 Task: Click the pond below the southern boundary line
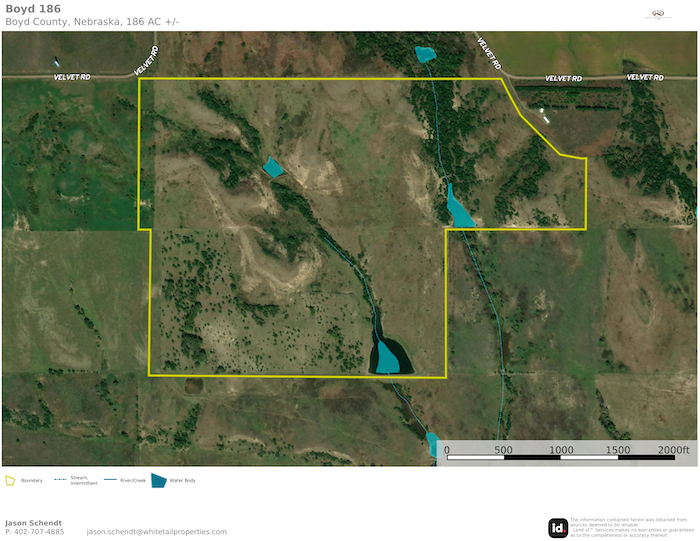coord(433,444)
